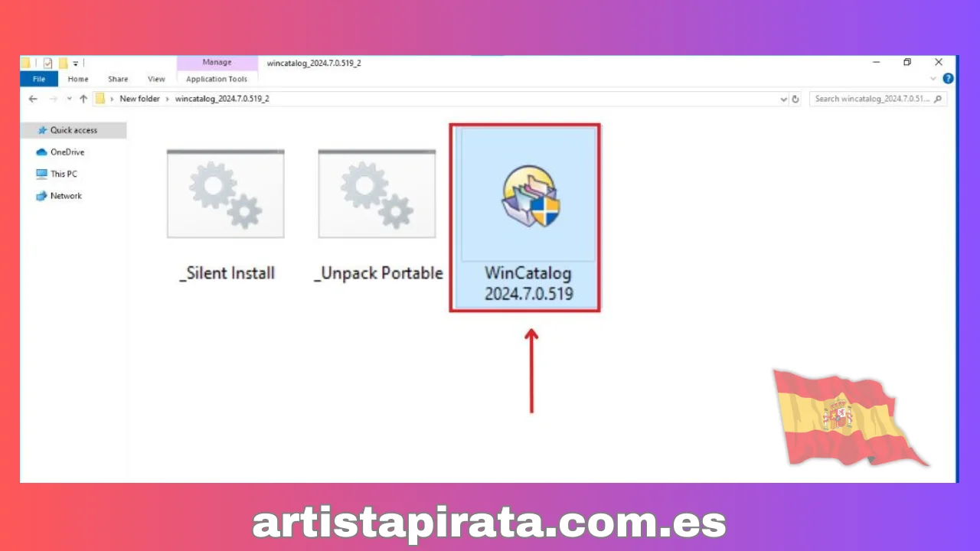Viewport: 980px width, 551px height.
Task: Select the _Unpack Portable gear file
Action: (377, 194)
